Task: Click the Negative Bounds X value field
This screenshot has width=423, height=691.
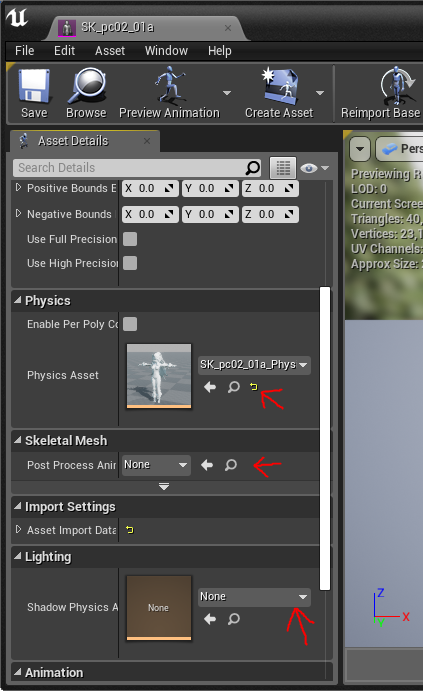Action: 150,215
